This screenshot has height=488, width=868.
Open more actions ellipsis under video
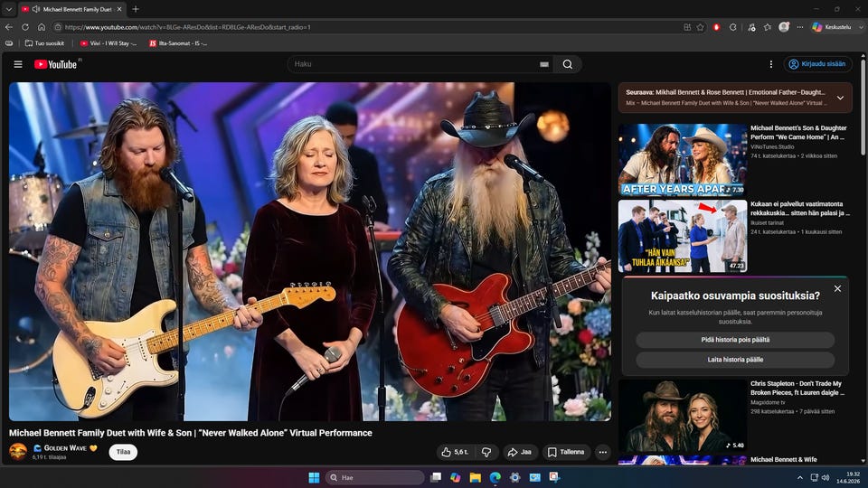(x=603, y=452)
